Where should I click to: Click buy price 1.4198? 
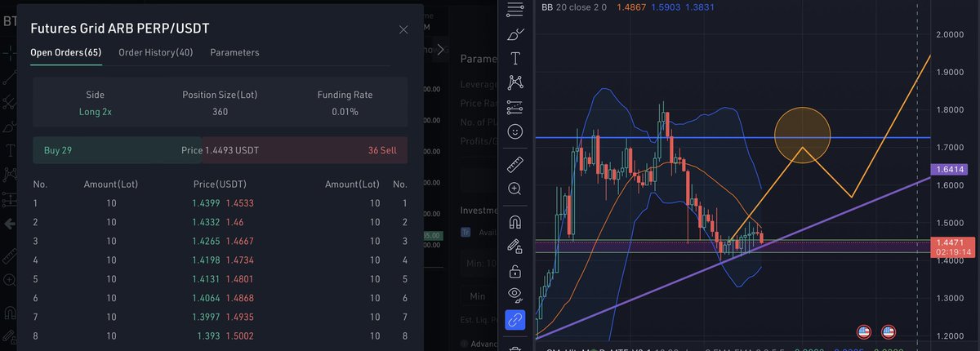206,260
